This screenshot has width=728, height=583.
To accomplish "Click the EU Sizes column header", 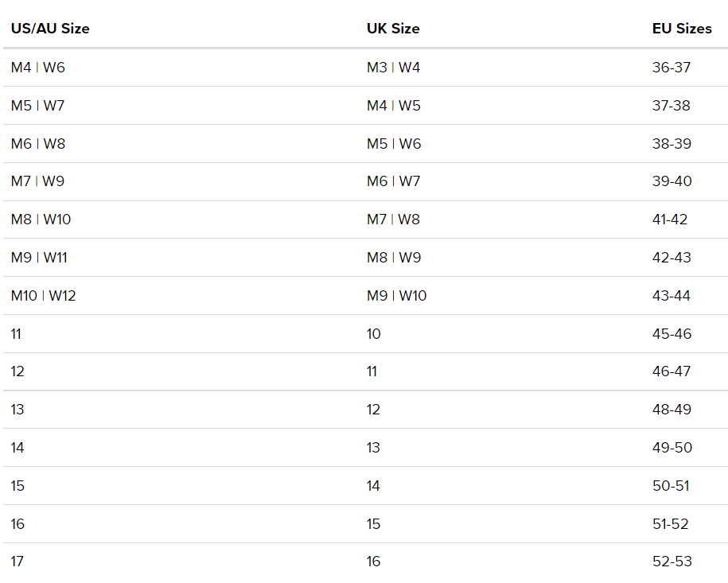I will 682,29.
